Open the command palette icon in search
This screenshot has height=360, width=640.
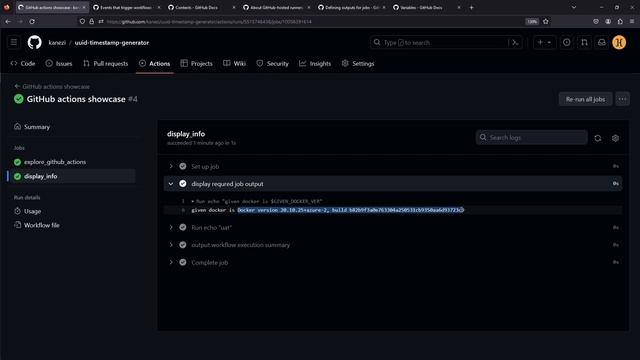[x=516, y=42]
